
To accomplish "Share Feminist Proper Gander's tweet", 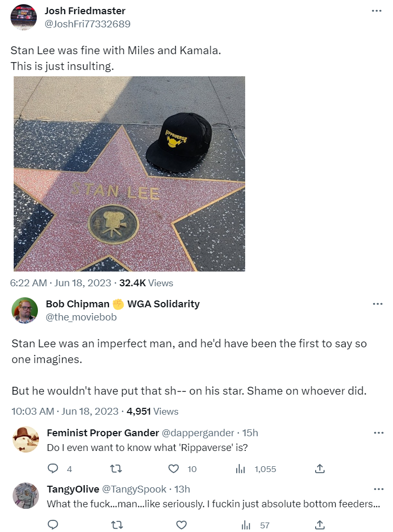I will click(x=319, y=469).
